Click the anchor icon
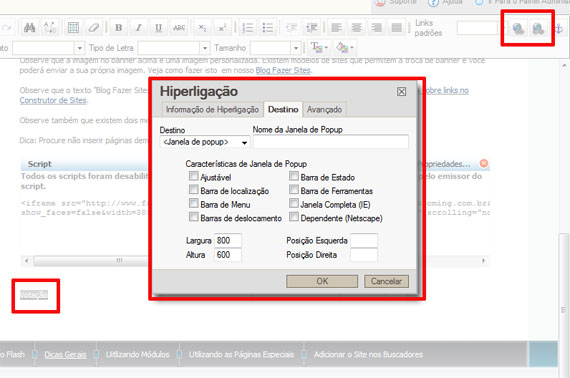This screenshot has height=378, width=570. [559, 28]
